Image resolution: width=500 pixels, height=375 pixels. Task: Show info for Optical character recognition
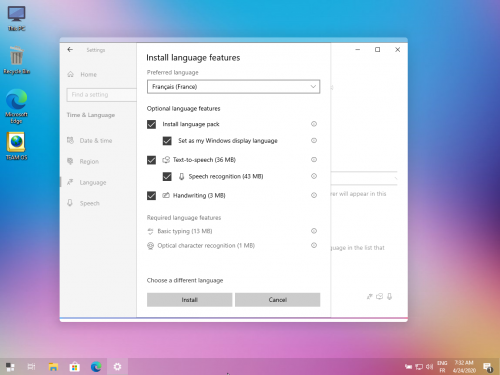point(314,245)
